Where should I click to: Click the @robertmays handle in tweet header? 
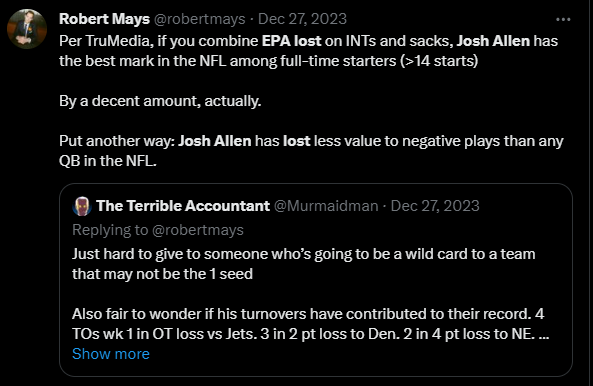pyautogui.click(x=199, y=19)
